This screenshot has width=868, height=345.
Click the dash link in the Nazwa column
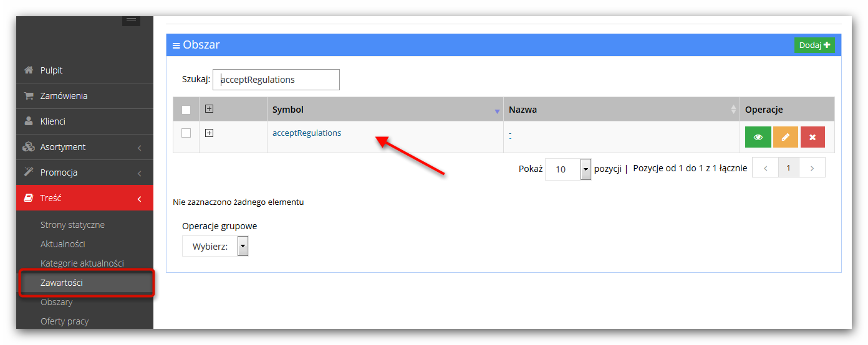tap(510, 134)
